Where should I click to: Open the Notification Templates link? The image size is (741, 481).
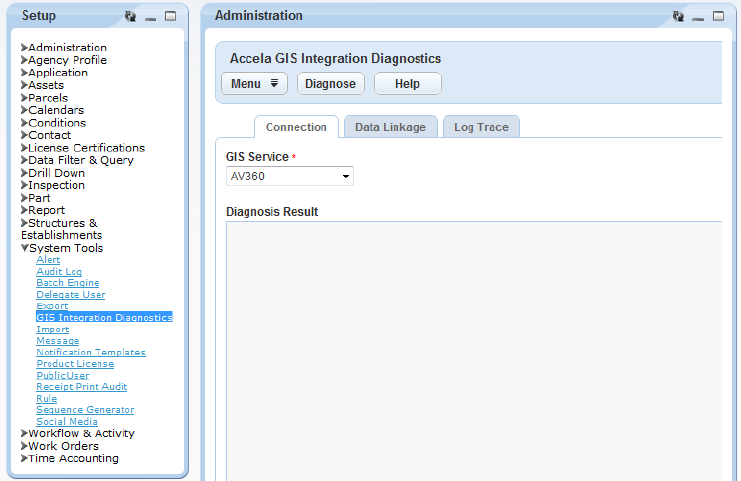91,352
